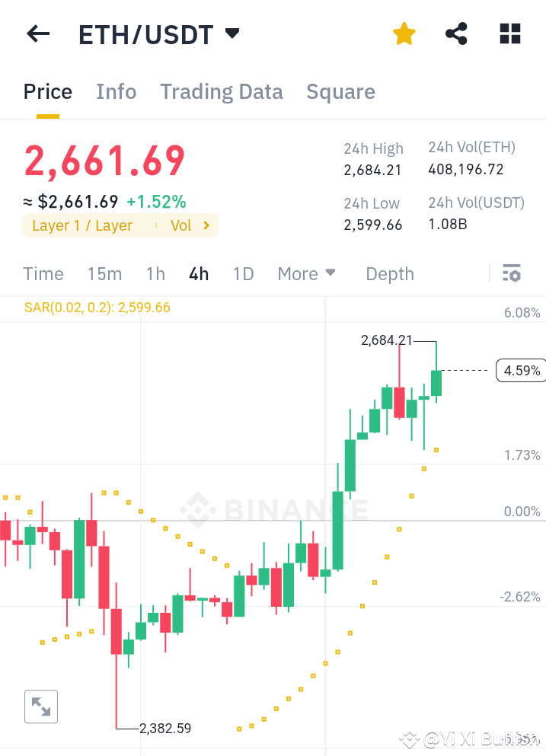Enable the 1D chart timeframe
Screen dimensions: 546x756
tap(243, 273)
